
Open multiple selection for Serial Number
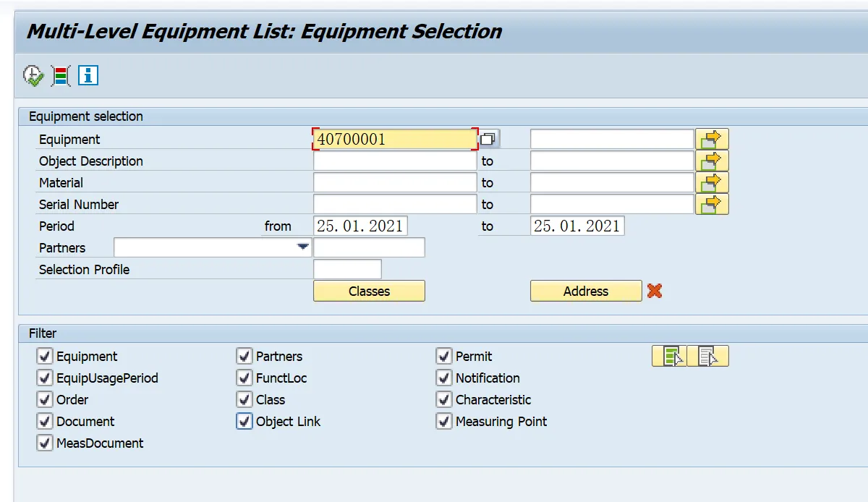(x=712, y=204)
